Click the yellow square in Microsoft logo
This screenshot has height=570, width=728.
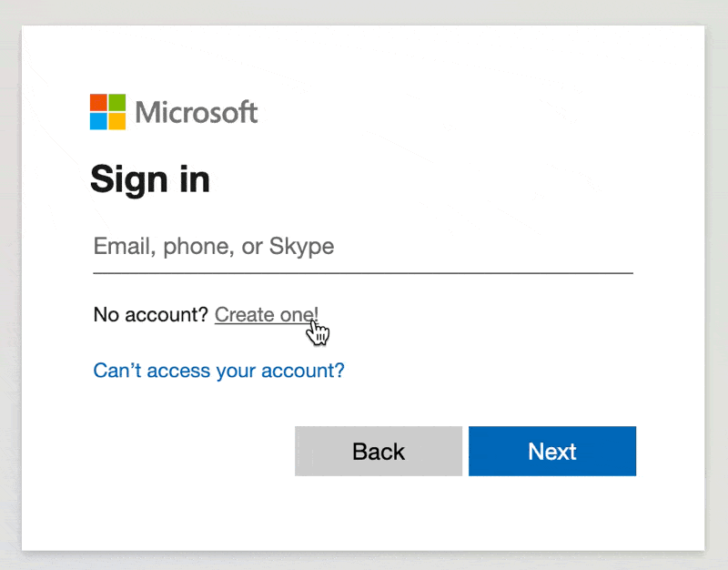[x=117, y=121]
